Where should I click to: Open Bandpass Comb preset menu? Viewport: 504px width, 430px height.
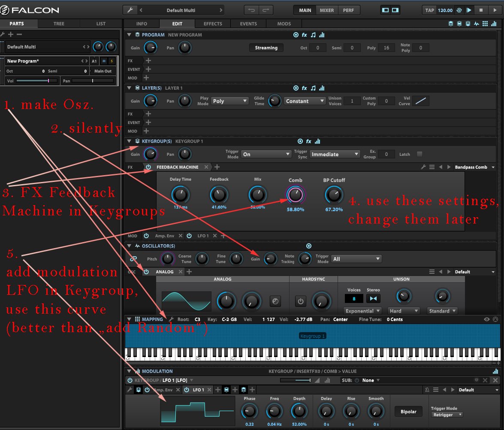[475, 167]
